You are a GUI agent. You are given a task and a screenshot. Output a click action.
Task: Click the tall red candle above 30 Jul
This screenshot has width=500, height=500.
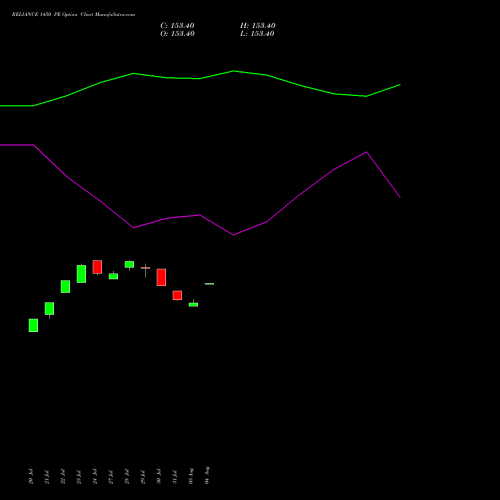(161, 277)
